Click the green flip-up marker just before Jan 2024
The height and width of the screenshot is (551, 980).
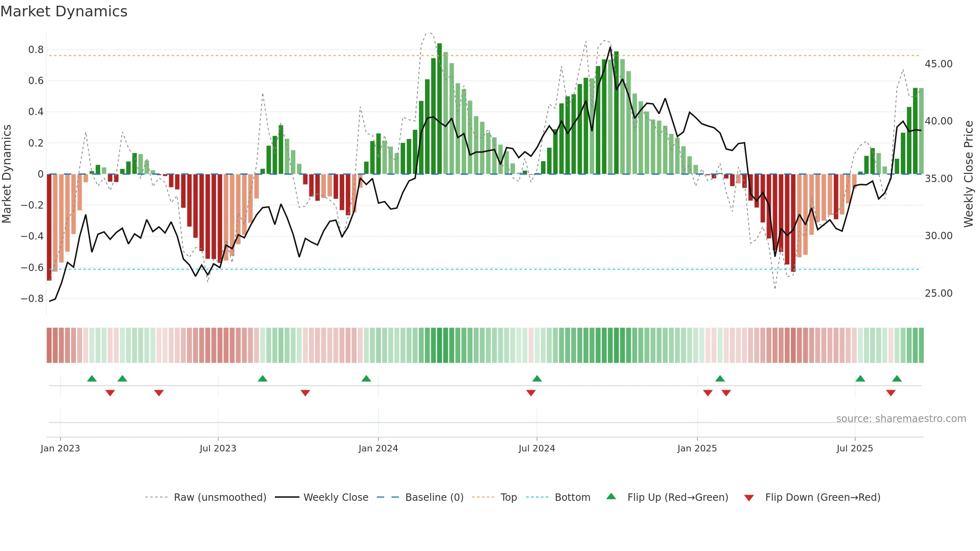tap(366, 378)
